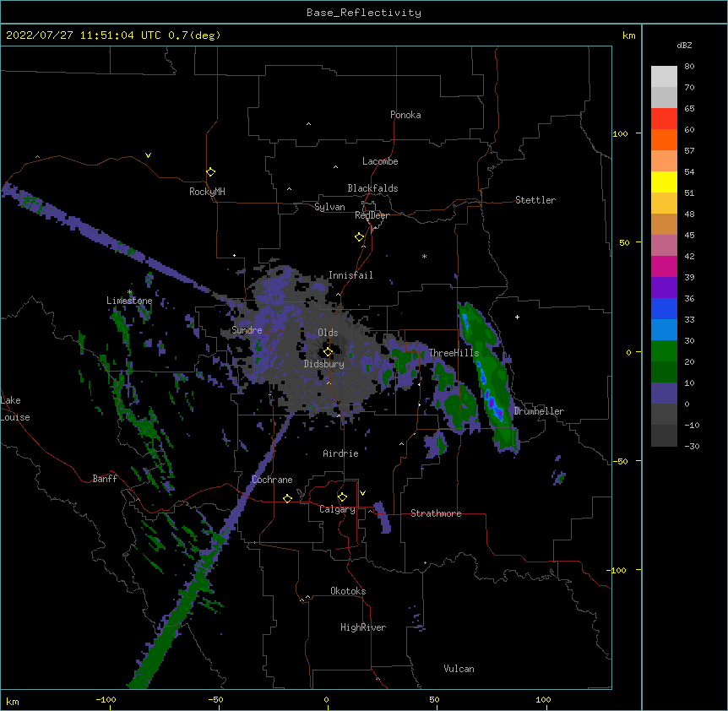The width and height of the screenshot is (728, 711).
Task: Click the yellow diamond marker above Calgary label
Action: tap(342, 497)
